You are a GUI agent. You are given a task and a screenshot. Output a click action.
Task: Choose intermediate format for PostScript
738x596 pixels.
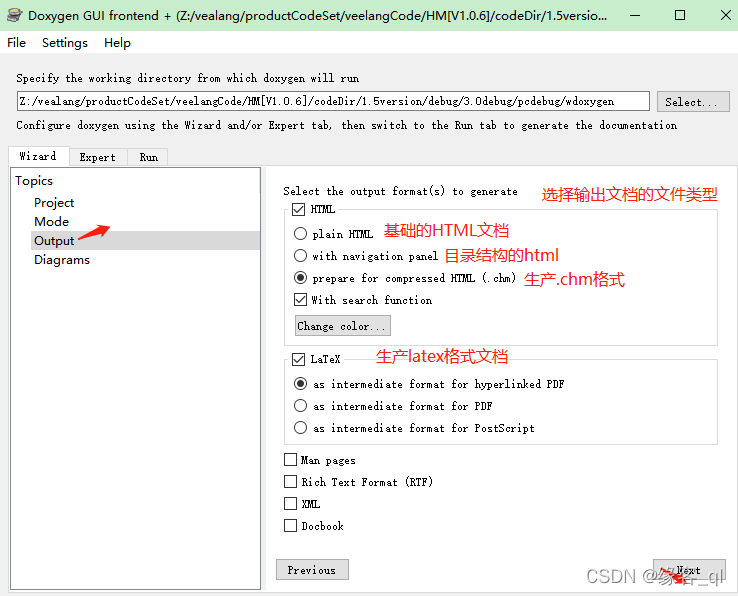click(300, 427)
